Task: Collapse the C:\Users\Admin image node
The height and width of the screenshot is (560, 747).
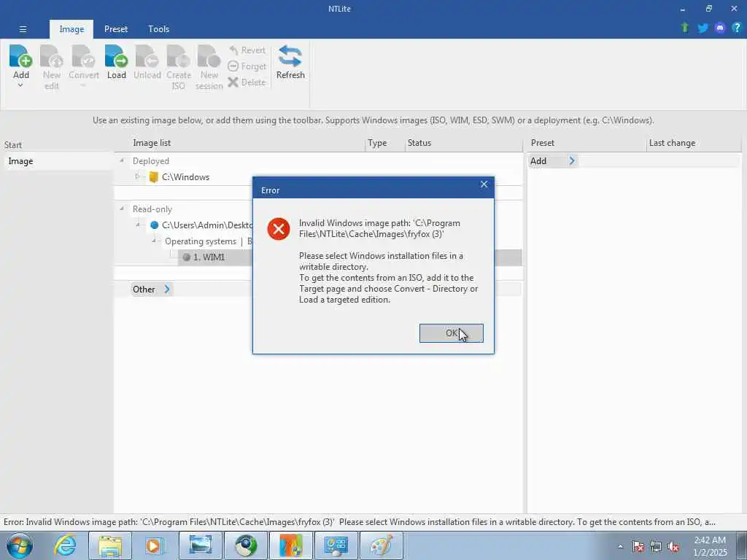Action: click(x=138, y=225)
